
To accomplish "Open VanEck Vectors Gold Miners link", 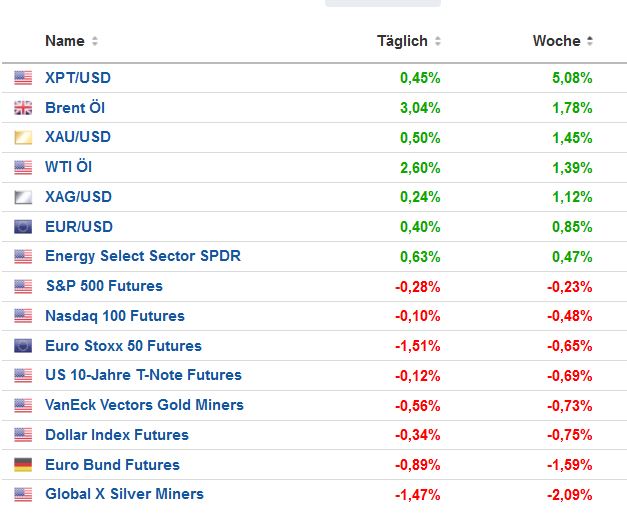I will coord(144,405).
